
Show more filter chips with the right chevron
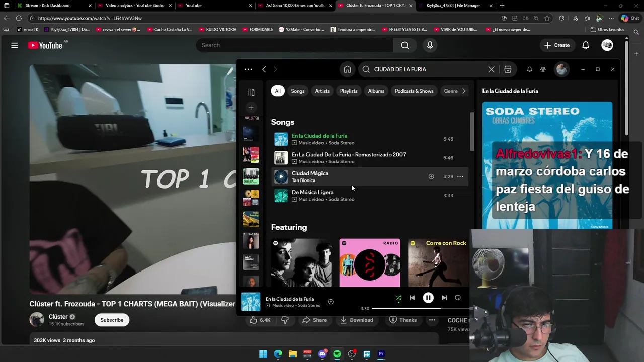(464, 91)
